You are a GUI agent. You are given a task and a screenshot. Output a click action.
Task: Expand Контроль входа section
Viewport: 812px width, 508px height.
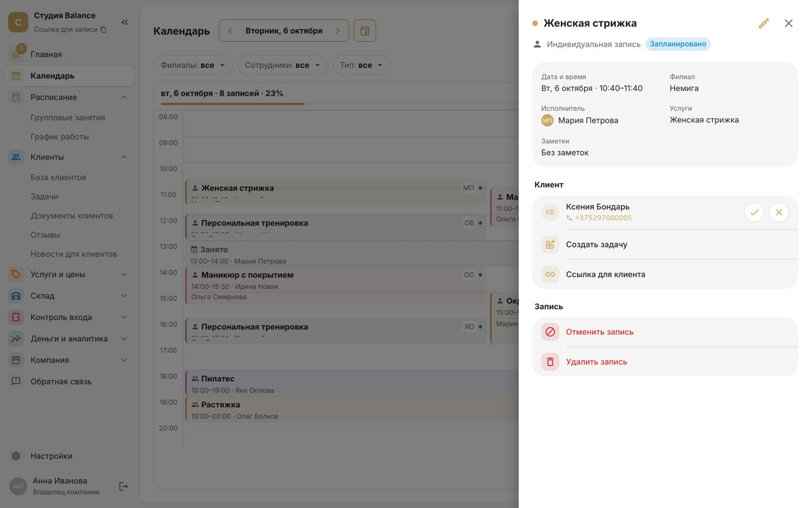[124, 317]
